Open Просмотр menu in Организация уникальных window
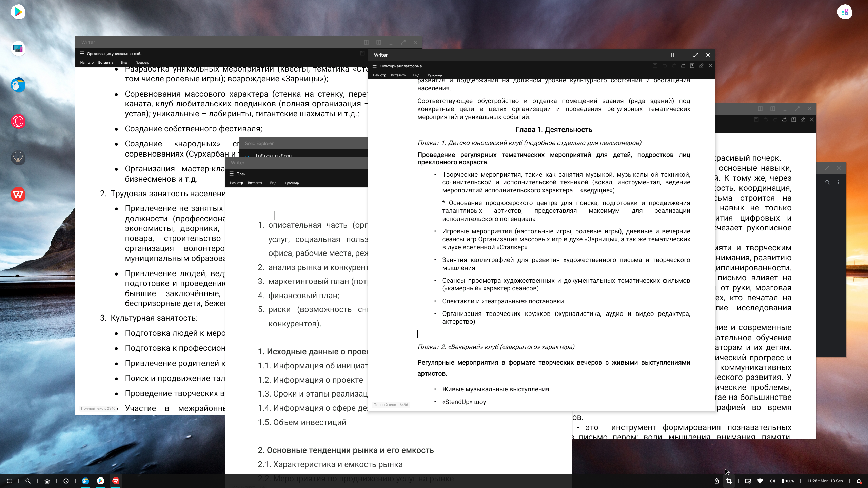 click(x=142, y=63)
